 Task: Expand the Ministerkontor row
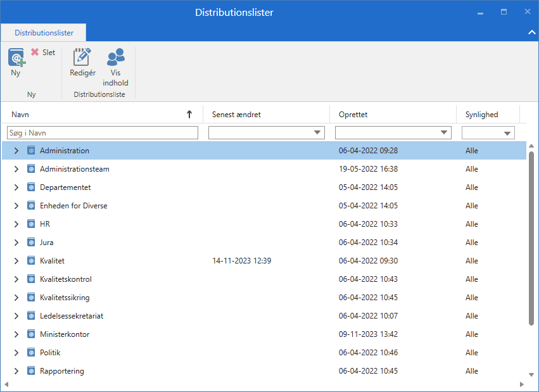[x=16, y=334]
